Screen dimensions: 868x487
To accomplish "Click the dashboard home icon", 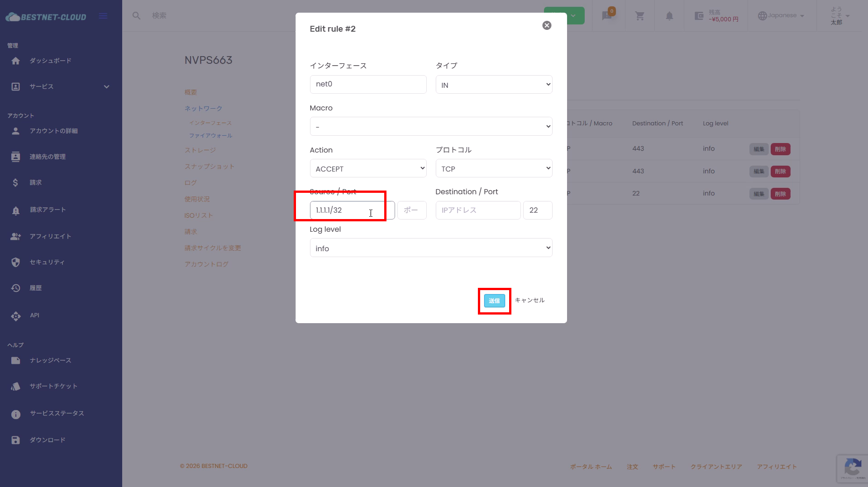I will (x=16, y=61).
